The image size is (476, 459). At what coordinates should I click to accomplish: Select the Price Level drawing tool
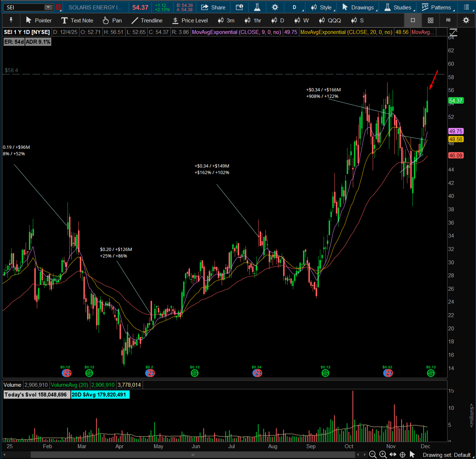[x=190, y=20]
